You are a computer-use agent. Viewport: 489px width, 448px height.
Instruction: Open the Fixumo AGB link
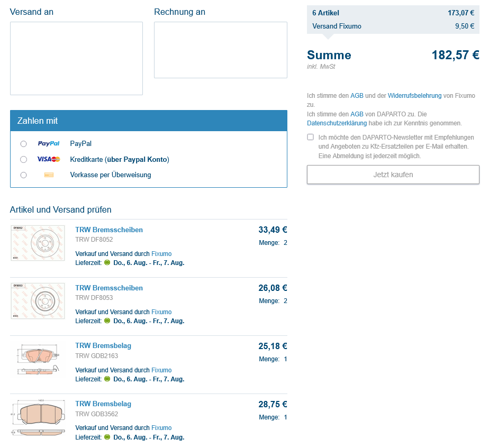point(357,96)
